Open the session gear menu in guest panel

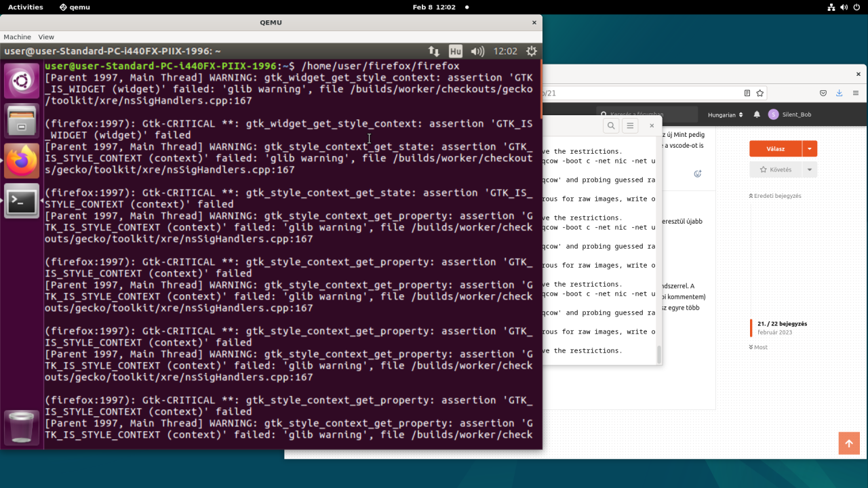coord(532,51)
